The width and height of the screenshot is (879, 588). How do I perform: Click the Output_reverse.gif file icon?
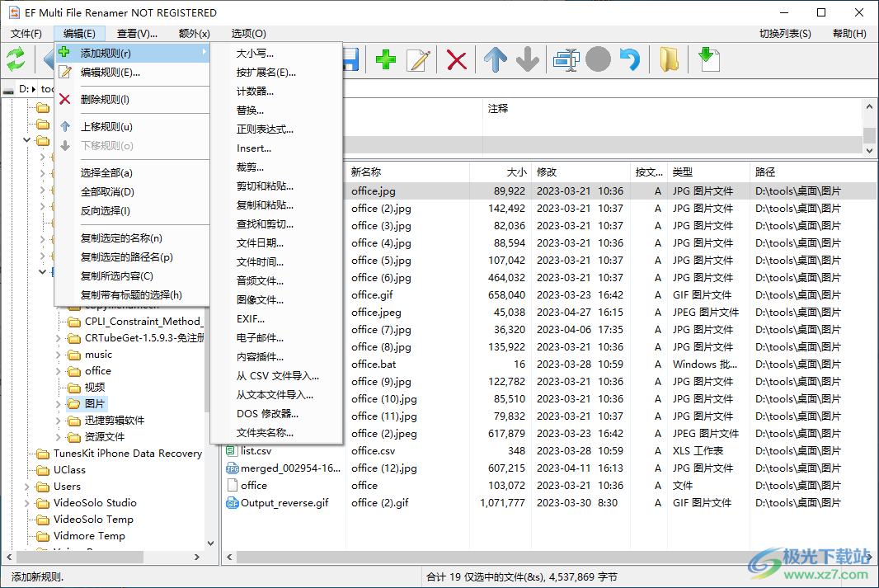232,503
